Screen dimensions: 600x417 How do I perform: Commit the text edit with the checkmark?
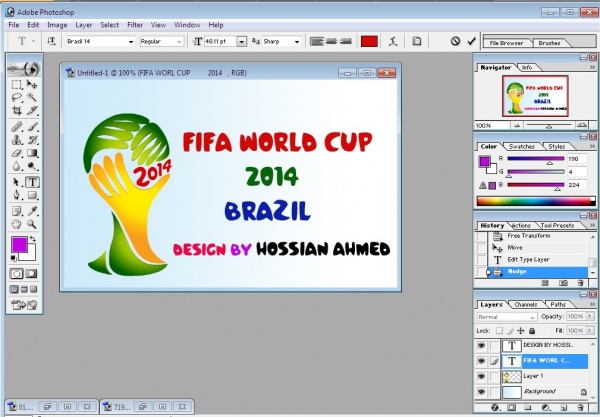pos(472,42)
